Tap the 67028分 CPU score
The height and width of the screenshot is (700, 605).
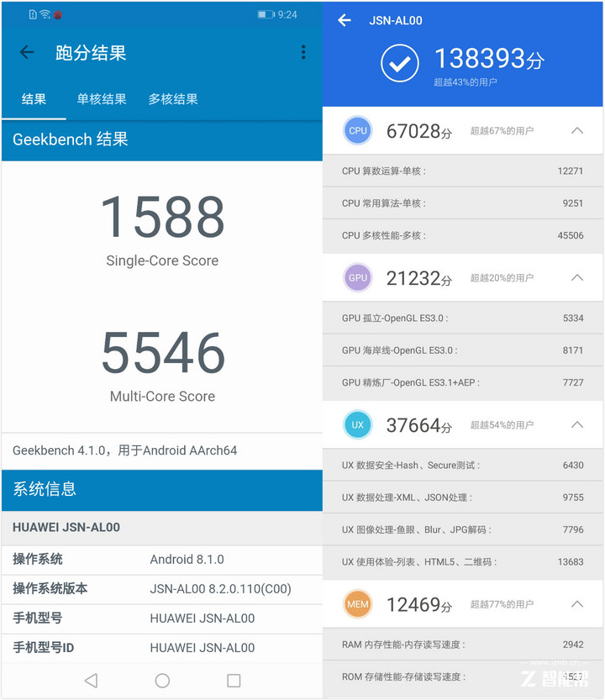coord(419,131)
